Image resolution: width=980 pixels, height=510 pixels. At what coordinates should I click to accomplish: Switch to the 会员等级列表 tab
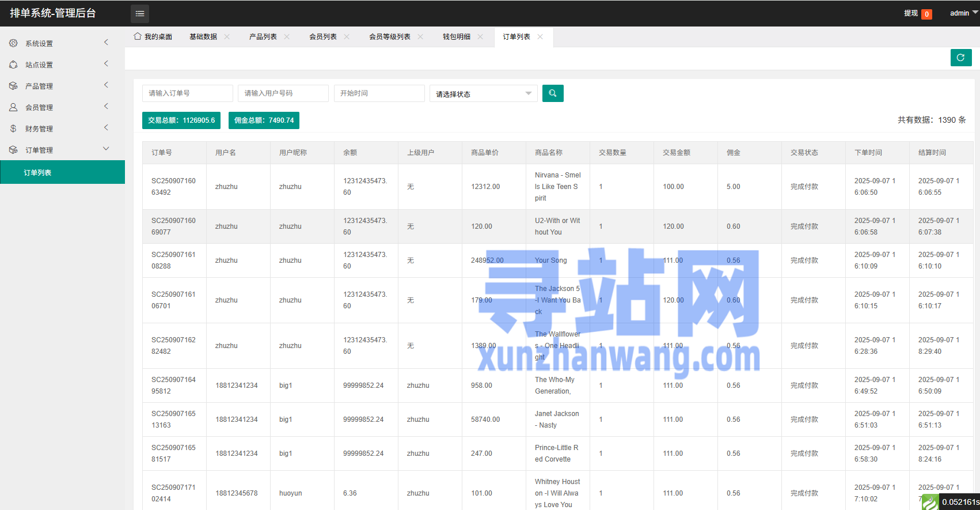(390, 37)
